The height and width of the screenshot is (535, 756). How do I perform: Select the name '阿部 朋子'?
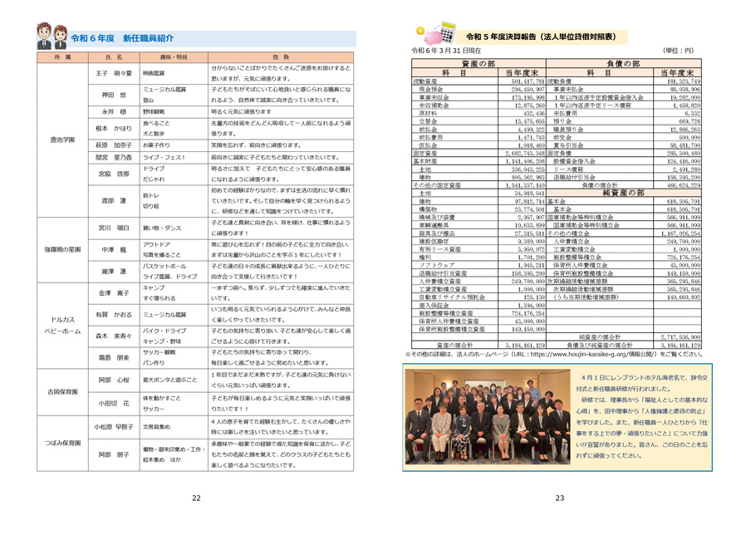[114, 454]
